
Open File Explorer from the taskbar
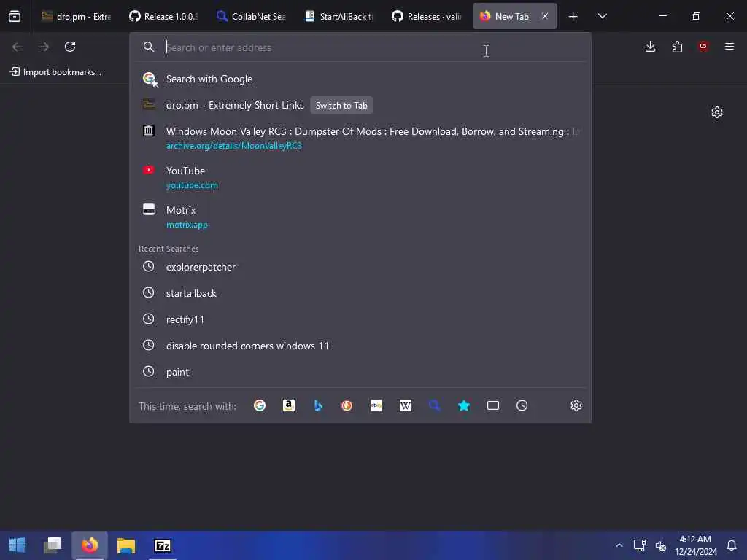126,545
